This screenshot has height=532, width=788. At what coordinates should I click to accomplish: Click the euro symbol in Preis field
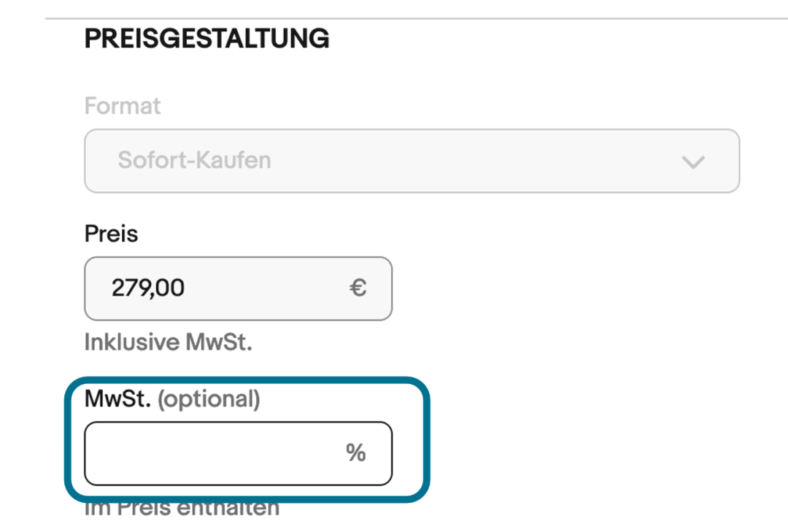coord(358,288)
